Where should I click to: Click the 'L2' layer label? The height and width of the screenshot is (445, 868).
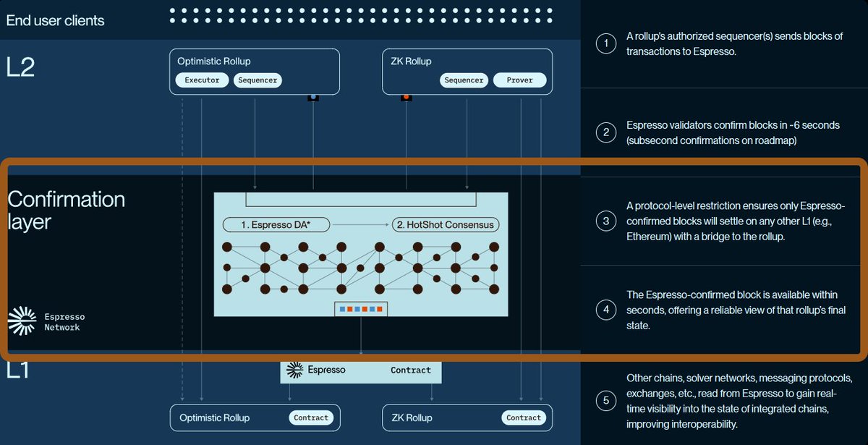click(x=20, y=67)
